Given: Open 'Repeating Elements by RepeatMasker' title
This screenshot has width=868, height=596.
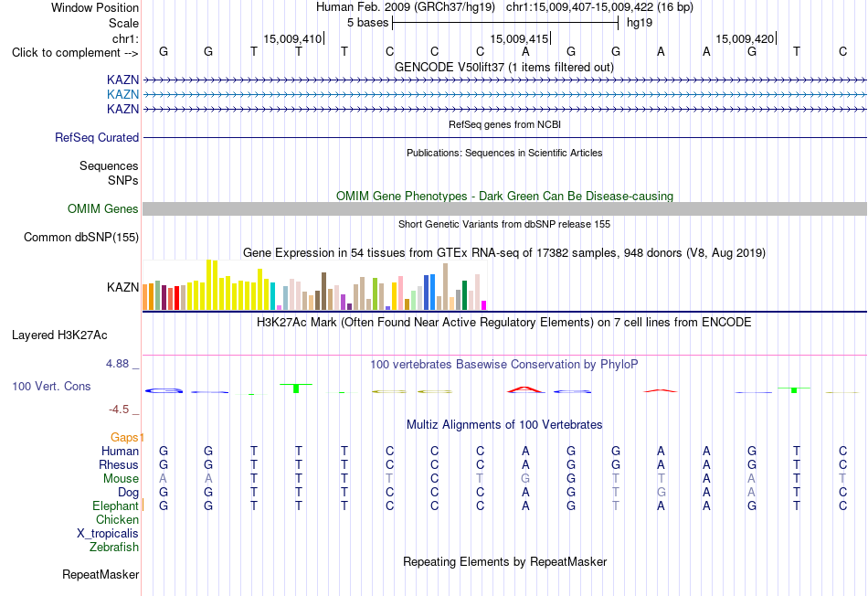Looking at the screenshot, I should tap(504, 561).
